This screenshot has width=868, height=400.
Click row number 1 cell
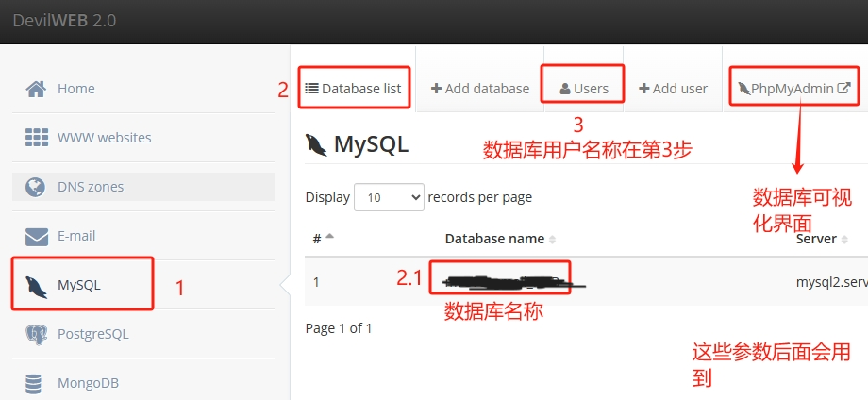tap(316, 282)
